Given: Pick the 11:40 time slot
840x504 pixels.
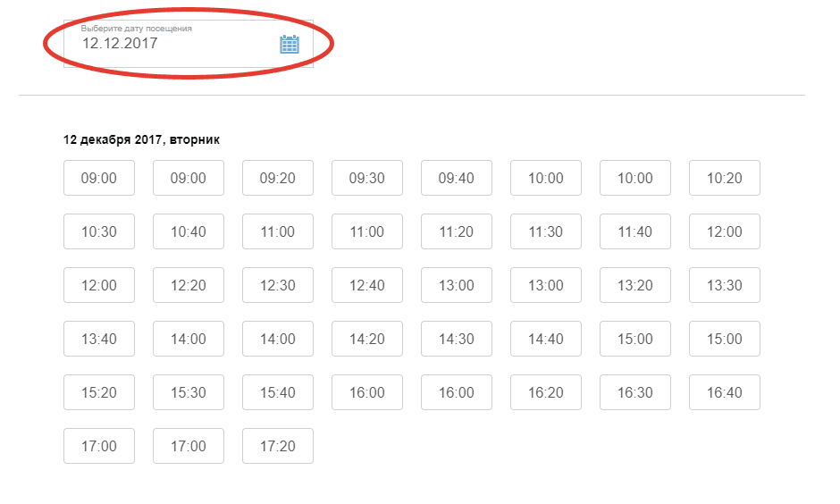Looking at the screenshot, I should pos(635,231).
